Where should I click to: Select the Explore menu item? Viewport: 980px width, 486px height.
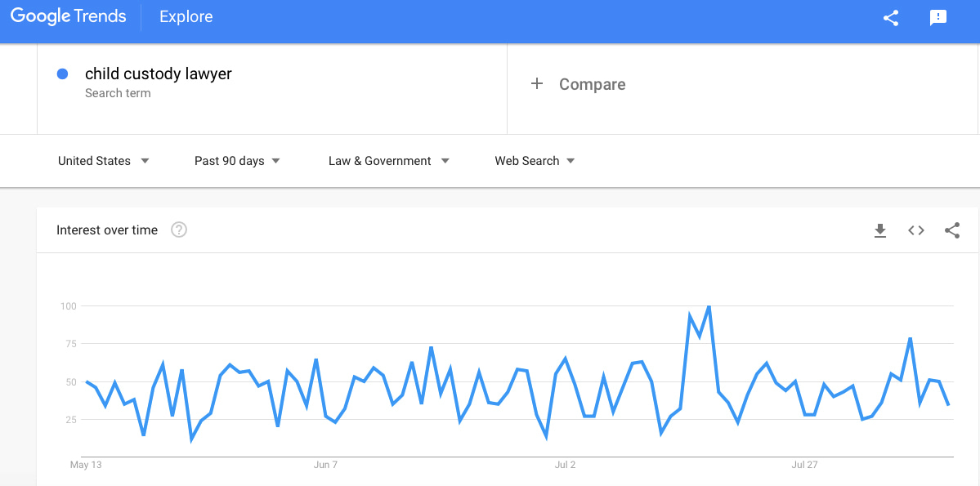click(x=186, y=16)
